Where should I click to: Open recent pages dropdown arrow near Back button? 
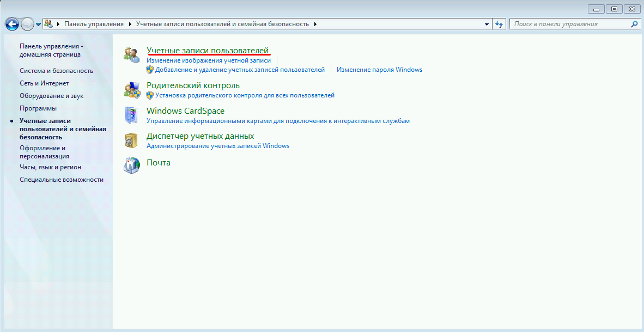39,24
